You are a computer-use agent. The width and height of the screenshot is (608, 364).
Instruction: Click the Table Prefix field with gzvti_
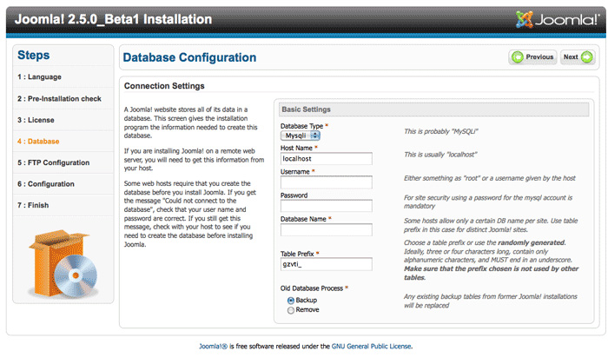tap(326, 264)
